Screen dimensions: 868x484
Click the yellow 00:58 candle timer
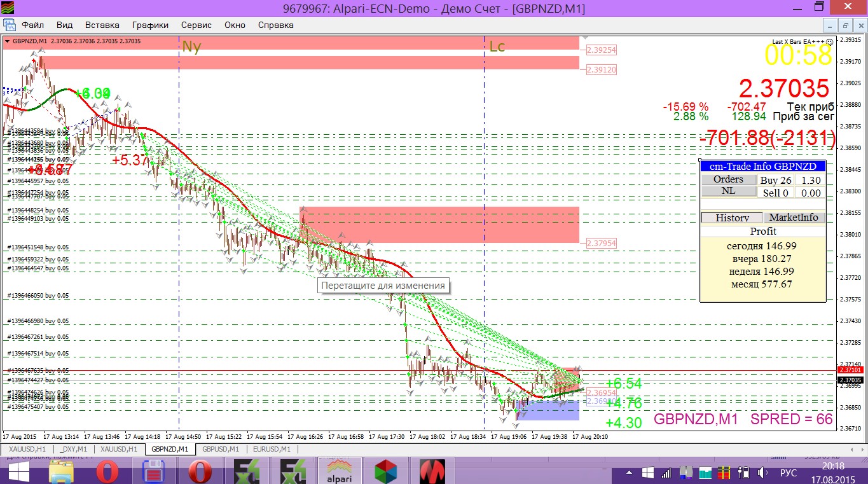(x=798, y=55)
